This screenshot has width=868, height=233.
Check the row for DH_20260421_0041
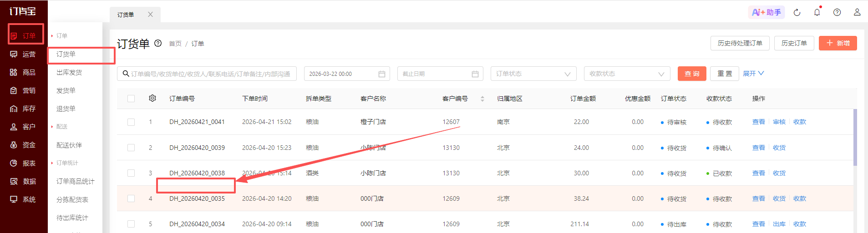coord(131,122)
